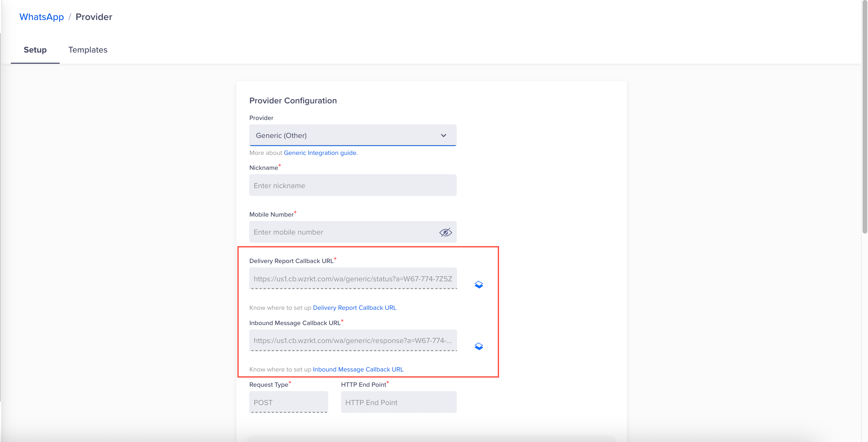This screenshot has width=868, height=442.
Task: Click the POST Request Type field
Action: [x=288, y=402]
